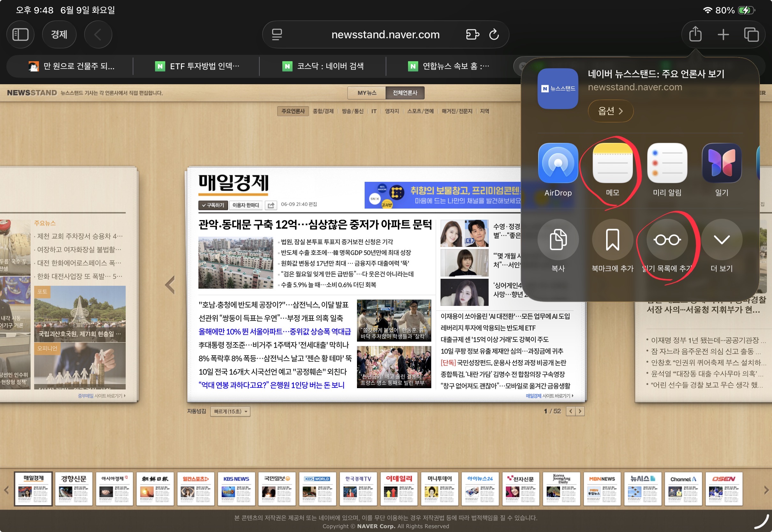Switch to the 연합뉴스 속보 홈 tab

point(449,66)
